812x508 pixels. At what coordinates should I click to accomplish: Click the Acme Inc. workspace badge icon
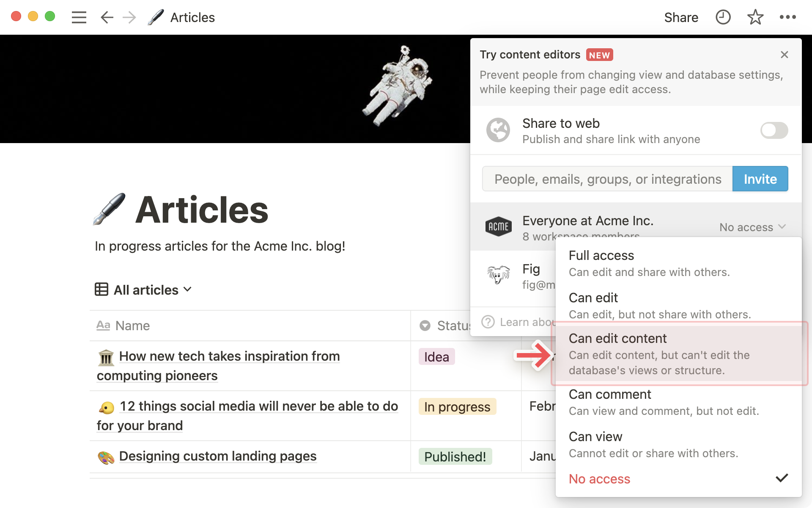497,226
